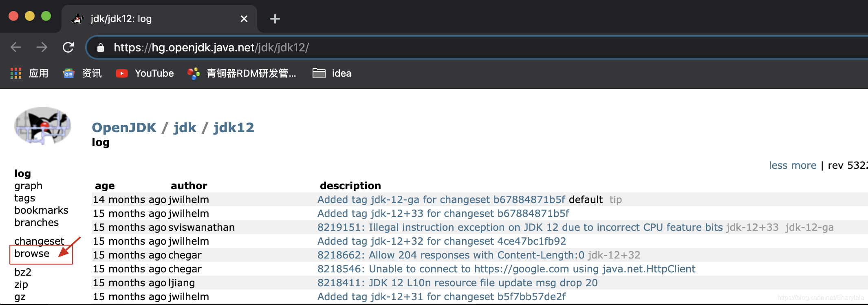868x305 pixels.
Task: Click the padlock site info icon
Action: point(101,48)
